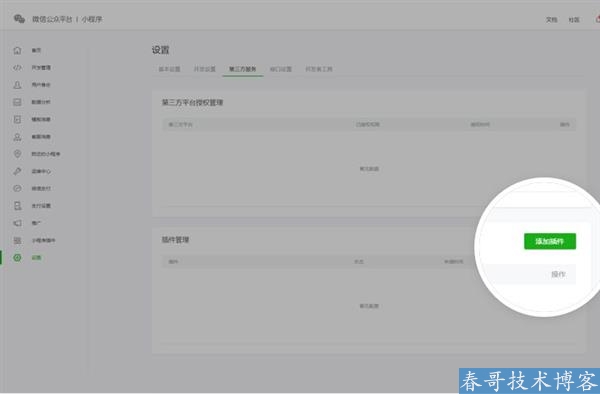Click the 已授权权限 column header
600x394 pixels.
click(368, 125)
